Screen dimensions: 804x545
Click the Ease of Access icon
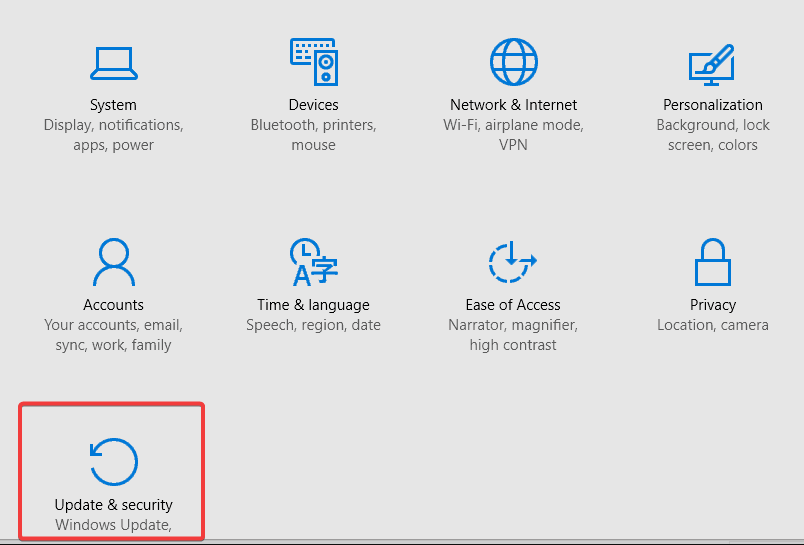[x=512, y=261]
